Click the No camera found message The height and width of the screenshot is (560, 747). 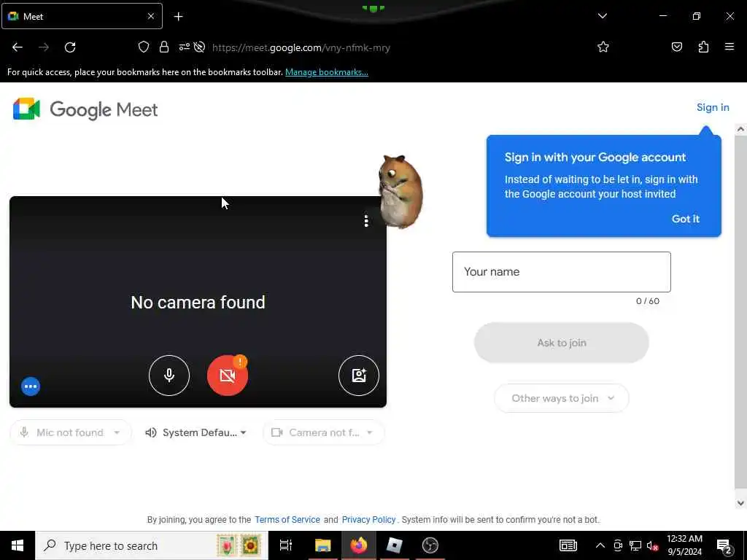click(198, 303)
